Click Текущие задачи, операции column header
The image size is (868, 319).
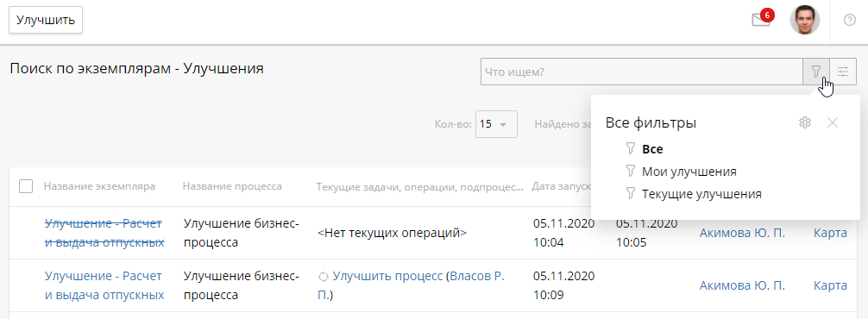[x=419, y=187]
